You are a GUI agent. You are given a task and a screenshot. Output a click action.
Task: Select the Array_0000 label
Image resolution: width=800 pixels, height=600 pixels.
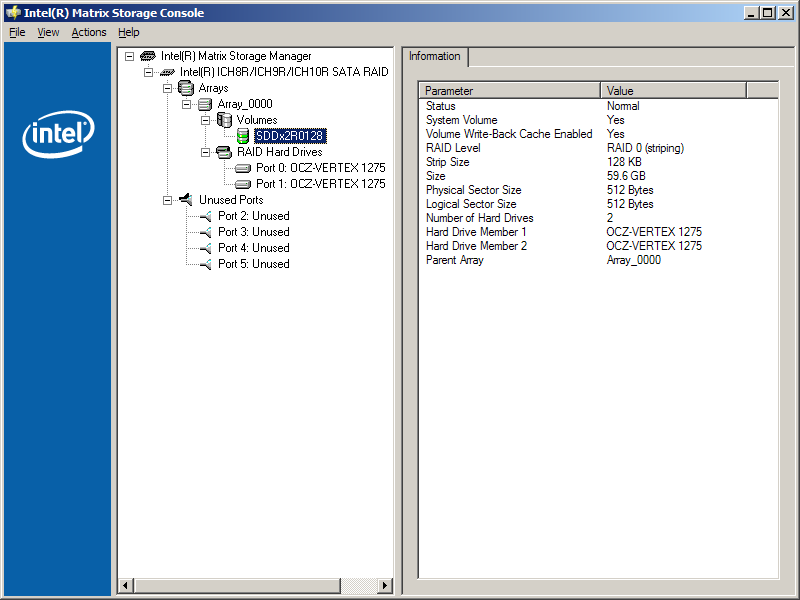pos(245,104)
